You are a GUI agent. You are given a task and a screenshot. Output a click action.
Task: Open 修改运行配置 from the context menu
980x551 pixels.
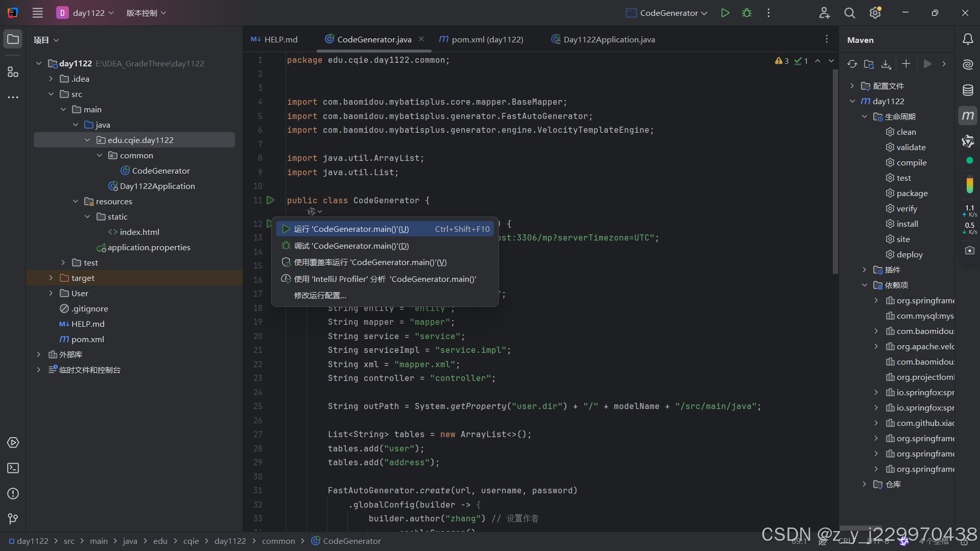point(320,295)
